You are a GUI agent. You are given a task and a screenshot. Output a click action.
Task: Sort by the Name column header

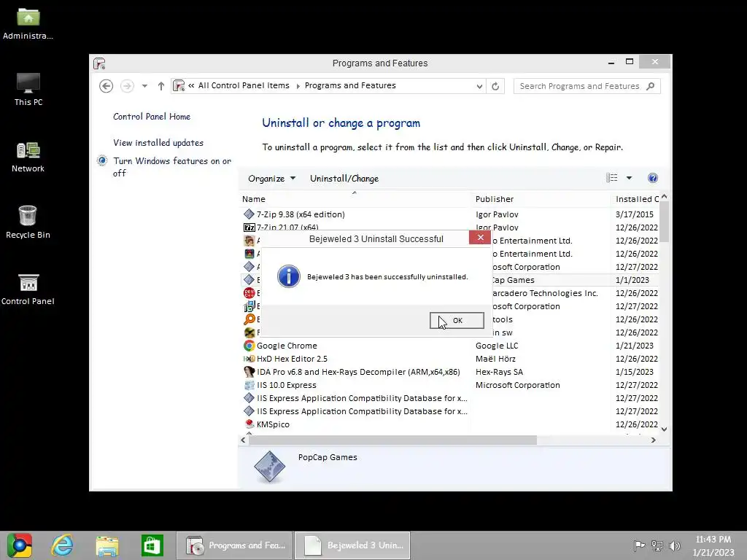(x=355, y=199)
